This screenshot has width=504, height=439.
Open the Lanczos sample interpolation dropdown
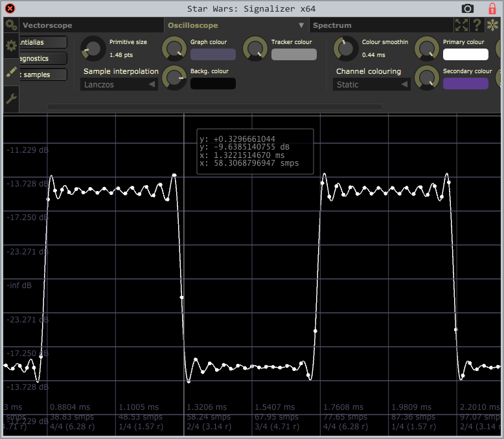coord(119,85)
